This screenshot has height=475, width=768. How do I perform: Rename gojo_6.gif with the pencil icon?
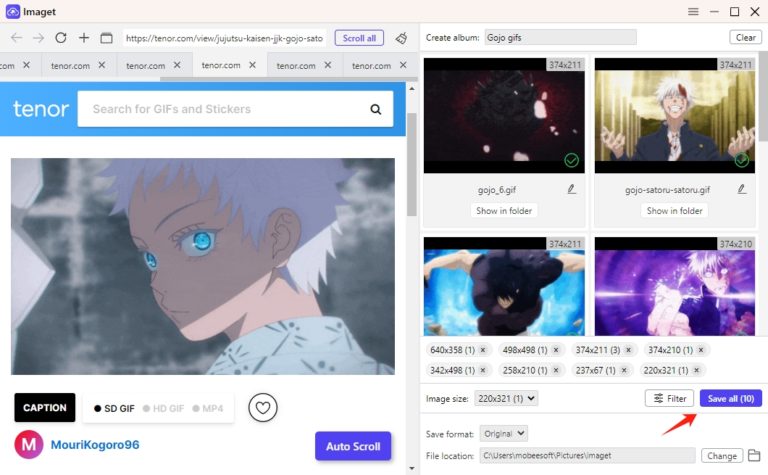[572, 189]
